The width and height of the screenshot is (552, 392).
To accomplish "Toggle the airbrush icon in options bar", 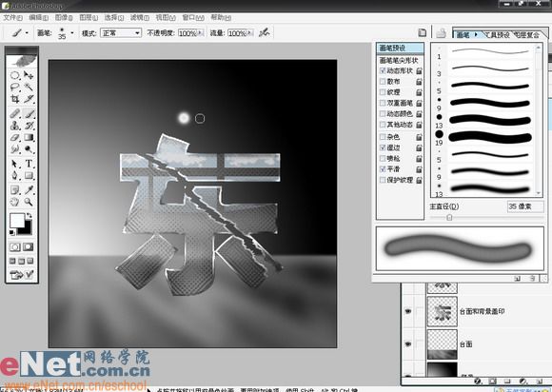I will pos(264,32).
